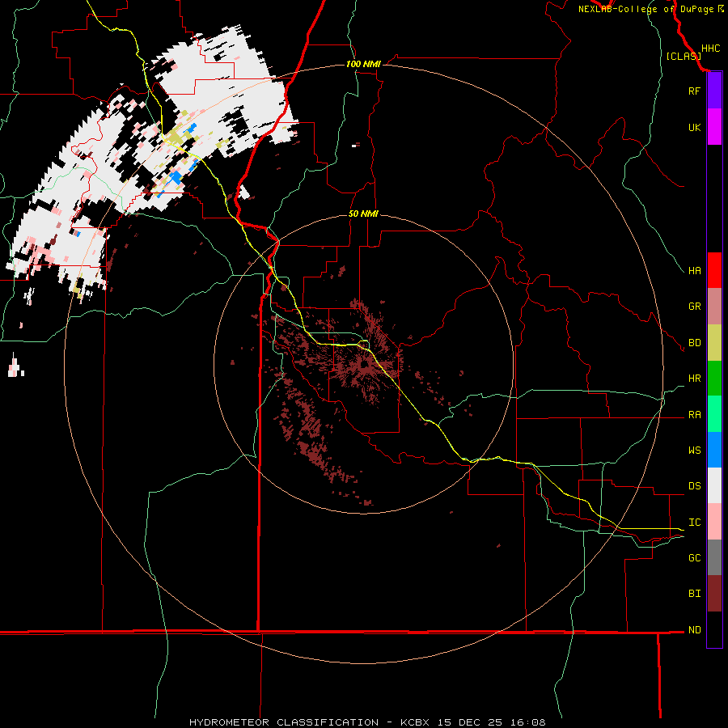Click the HA red legend swatch

(714, 270)
